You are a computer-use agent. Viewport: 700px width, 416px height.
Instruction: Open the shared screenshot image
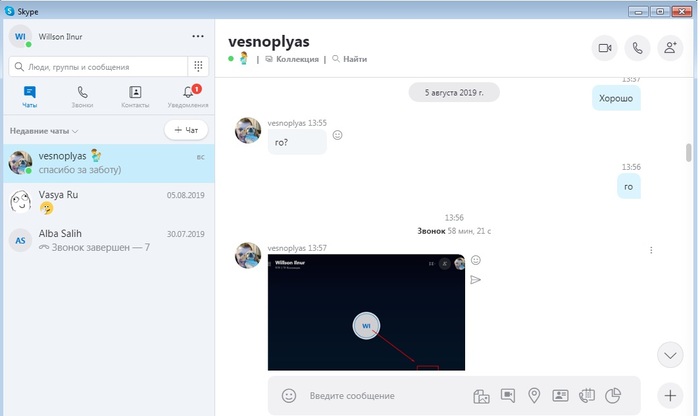click(x=366, y=312)
